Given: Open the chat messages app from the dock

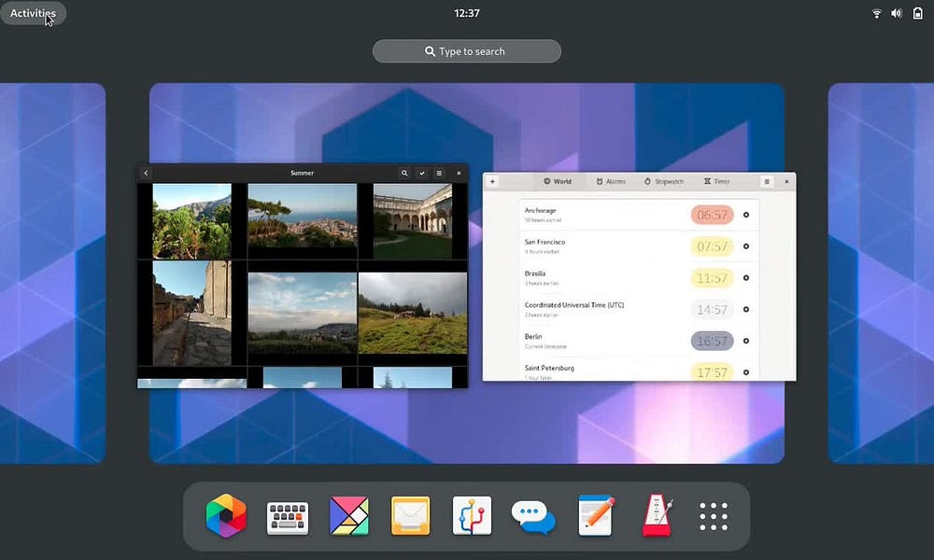Looking at the screenshot, I should [533, 514].
